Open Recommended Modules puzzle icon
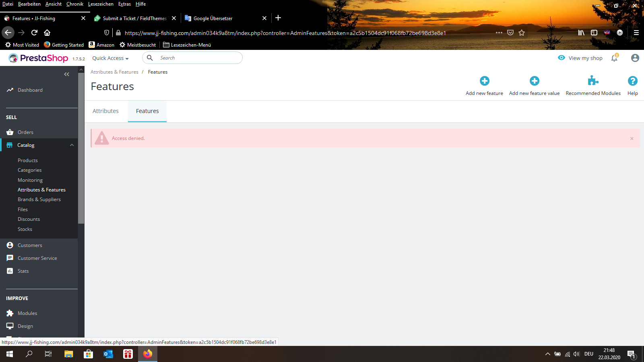644x362 pixels. coord(593,81)
